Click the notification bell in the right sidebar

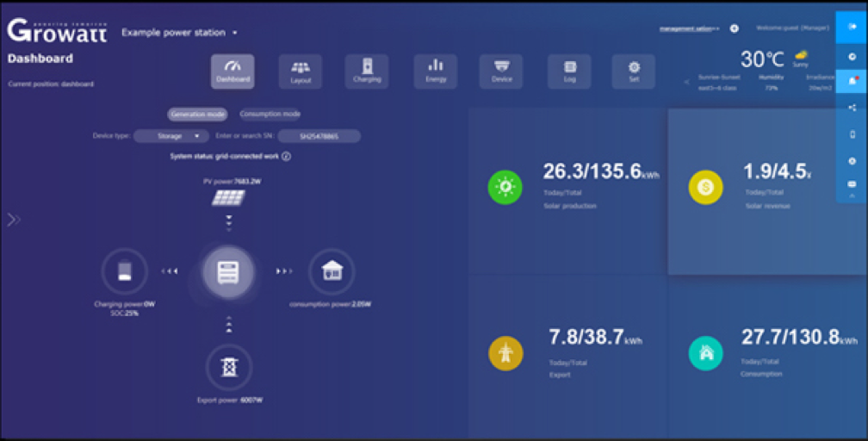click(852, 80)
